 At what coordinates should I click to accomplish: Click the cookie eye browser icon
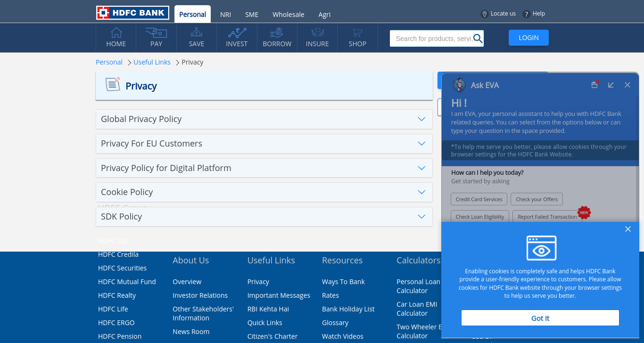[x=541, y=248]
